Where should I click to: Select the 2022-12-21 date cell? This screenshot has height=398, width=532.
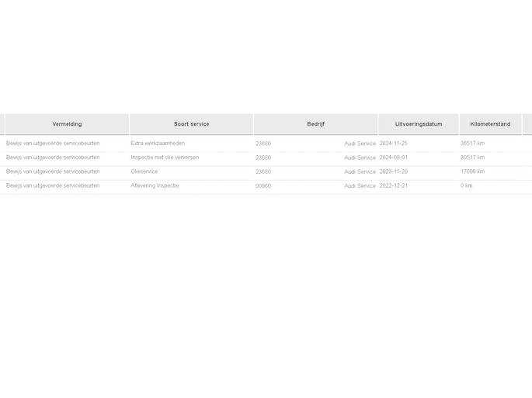tap(394, 186)
